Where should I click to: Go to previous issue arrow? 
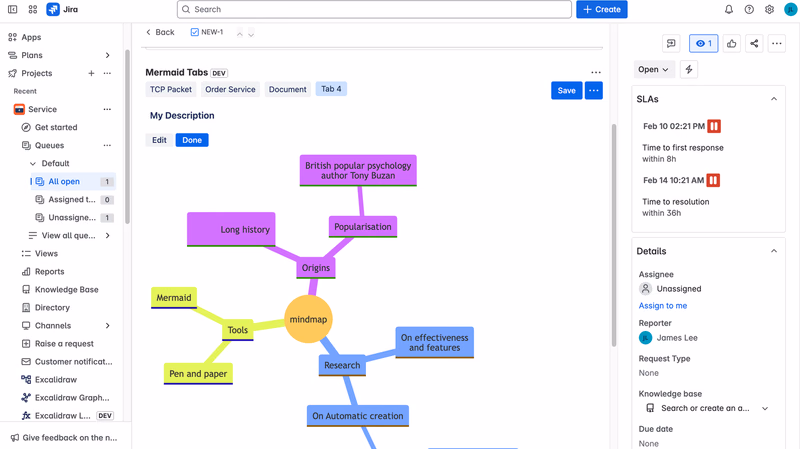click(x=240, y=34)
